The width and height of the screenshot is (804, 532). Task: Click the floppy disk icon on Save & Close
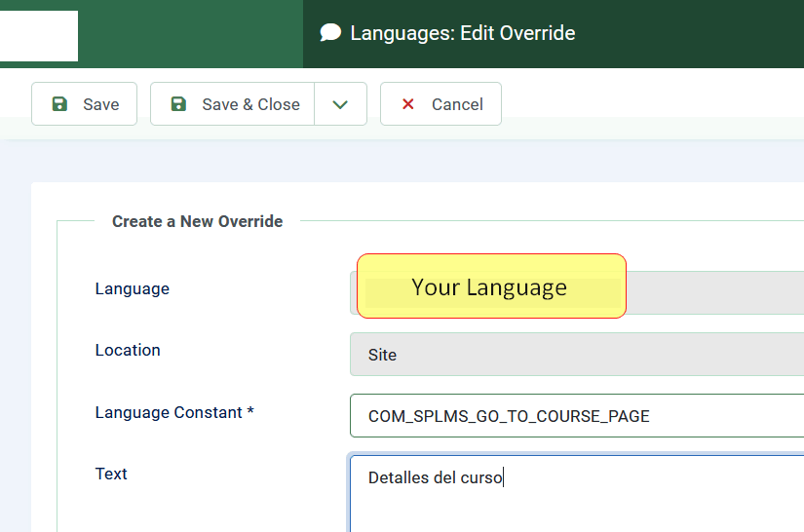click(x=178, y=104)
